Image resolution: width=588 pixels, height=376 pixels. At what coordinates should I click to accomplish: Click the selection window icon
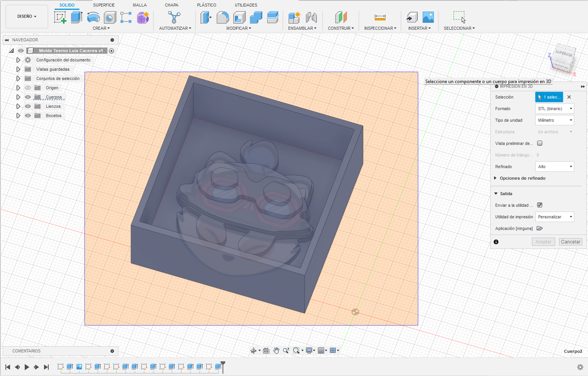click(459, 17)
